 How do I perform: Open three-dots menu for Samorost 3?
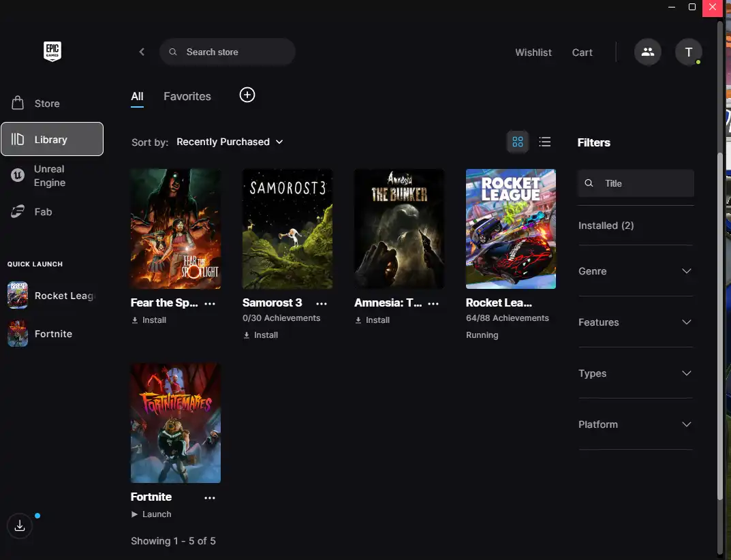[x=322, y=303]
